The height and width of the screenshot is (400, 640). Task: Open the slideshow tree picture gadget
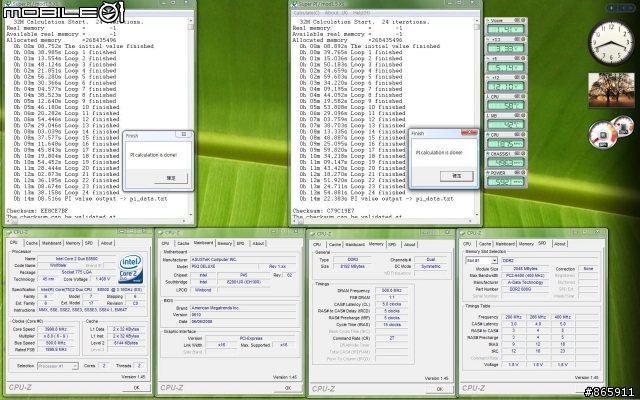(611, 90)
